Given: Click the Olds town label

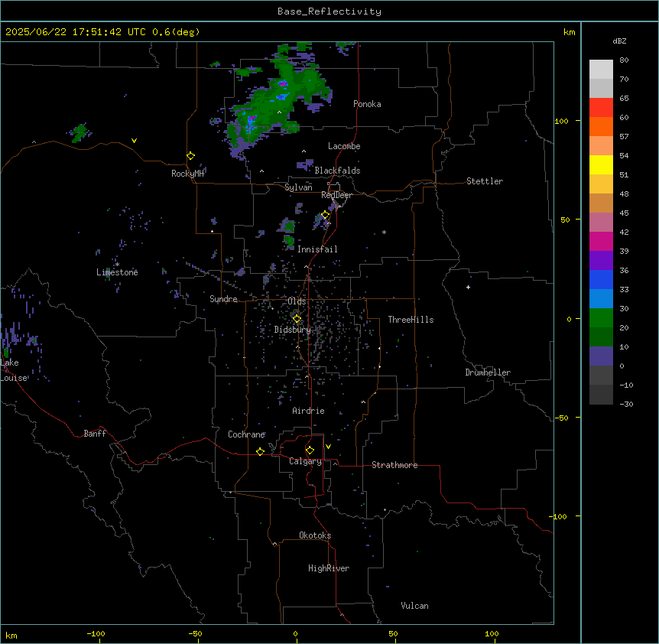Looking at the screenshot, I should 297,301.
